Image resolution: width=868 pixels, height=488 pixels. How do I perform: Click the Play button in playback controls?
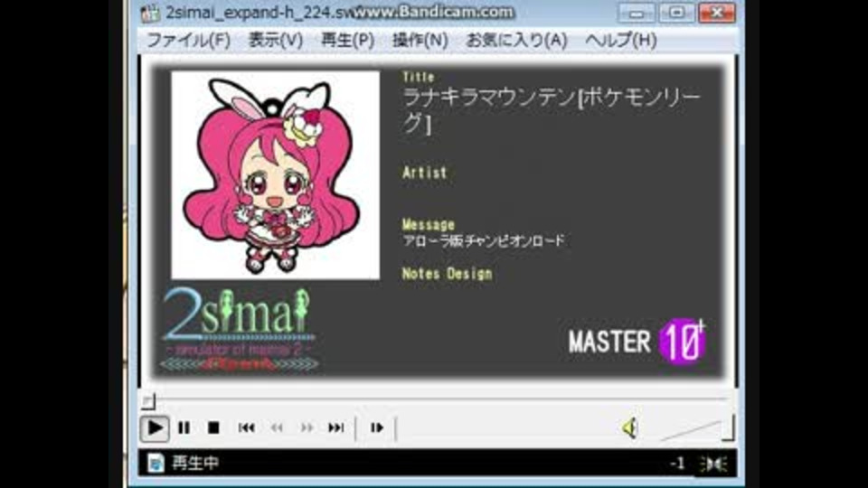[155, 427]
